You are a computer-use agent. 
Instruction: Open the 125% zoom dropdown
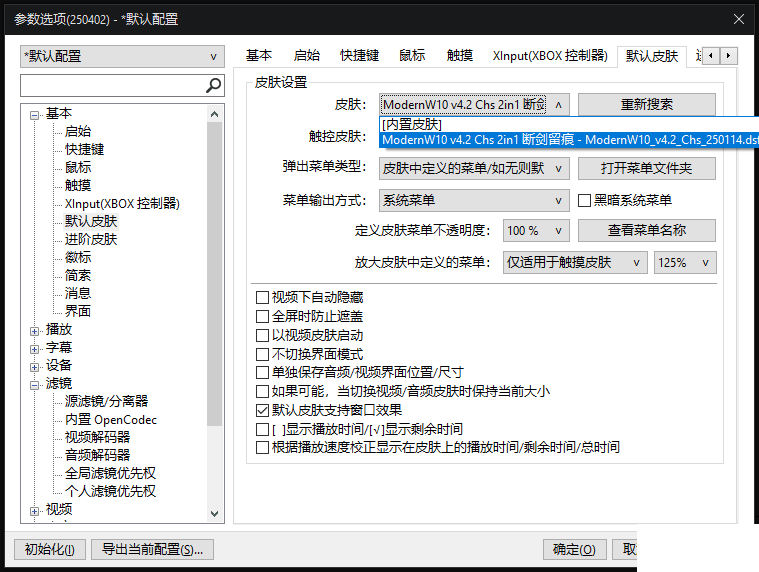pos(685,263)
